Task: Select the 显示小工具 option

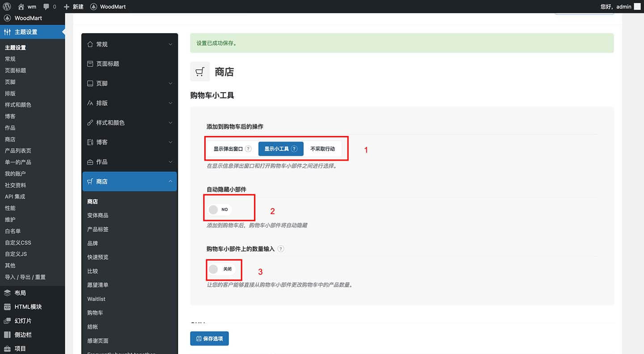Action: 281,149
